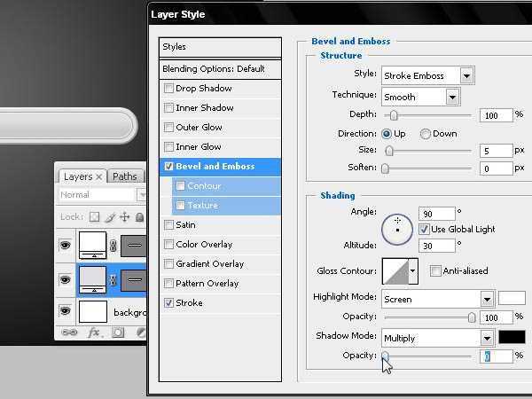Hide the background layer with eye icon
Screen dimensions: 532x399
(x=66, y=312)
